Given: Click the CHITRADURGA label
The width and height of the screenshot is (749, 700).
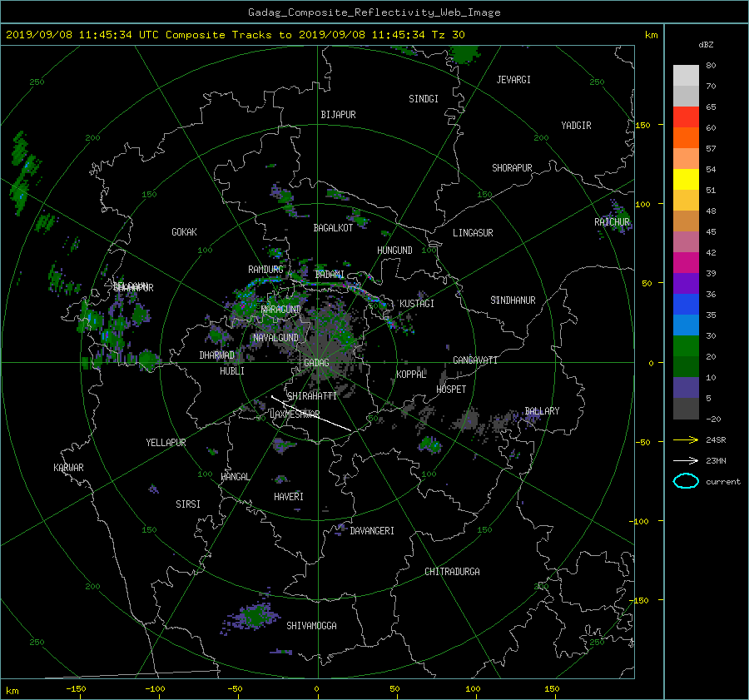Looking at the screenshot, I should coord(452,572).
